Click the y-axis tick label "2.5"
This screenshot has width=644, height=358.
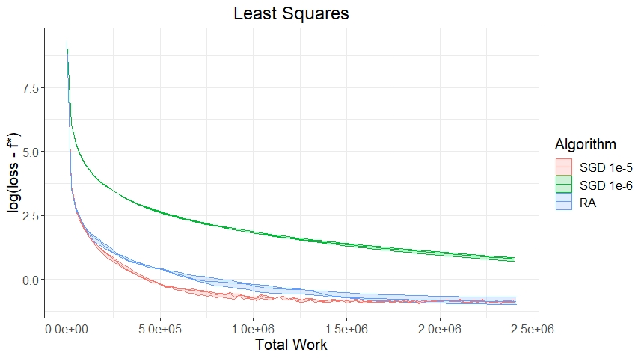pyautogui.click(x=31, y=216)
